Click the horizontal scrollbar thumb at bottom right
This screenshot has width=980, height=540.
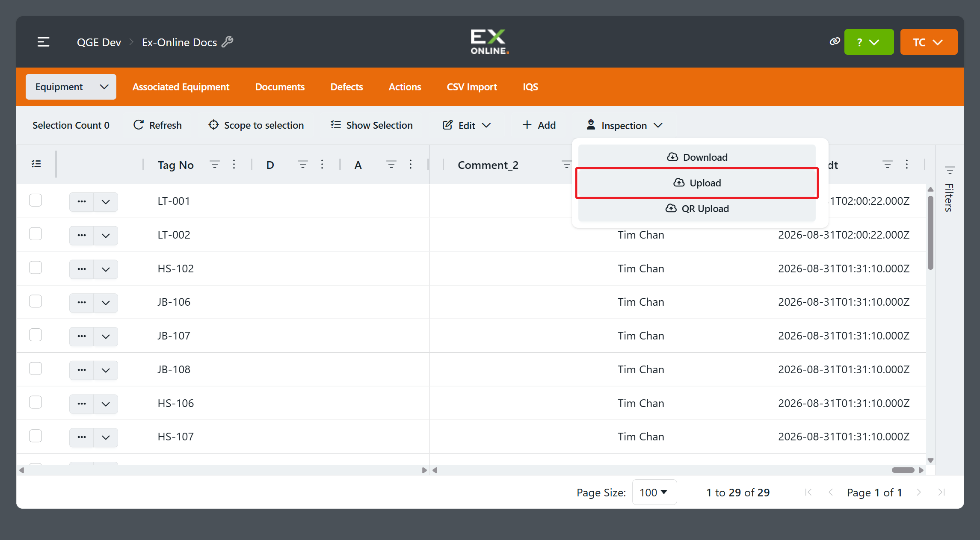point(903,470)
